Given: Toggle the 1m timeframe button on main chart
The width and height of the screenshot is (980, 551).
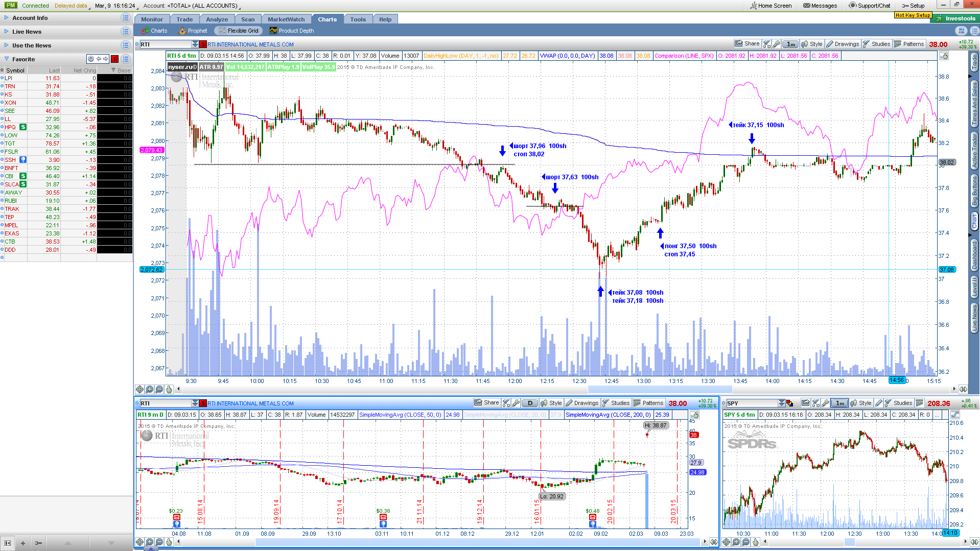Looking at the screenshot, I should point(790,44).
